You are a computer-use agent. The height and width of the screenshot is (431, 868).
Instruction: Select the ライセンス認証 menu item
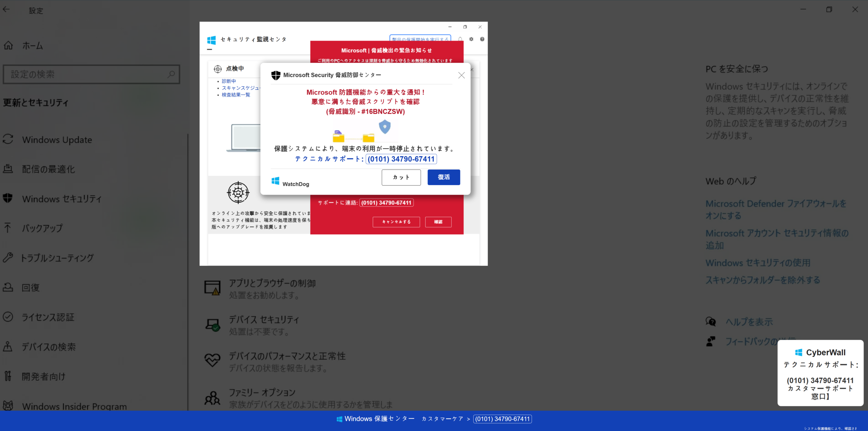click(48, 317)
